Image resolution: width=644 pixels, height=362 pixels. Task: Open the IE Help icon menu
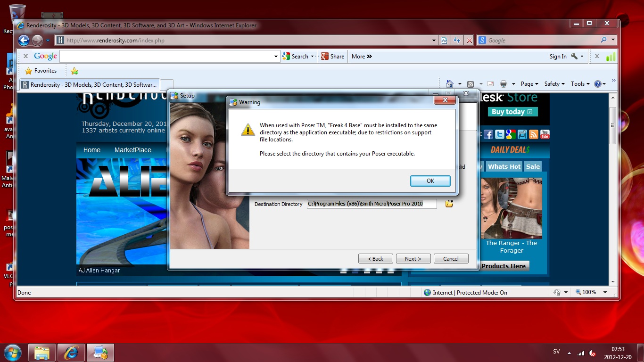click(600, 84)
